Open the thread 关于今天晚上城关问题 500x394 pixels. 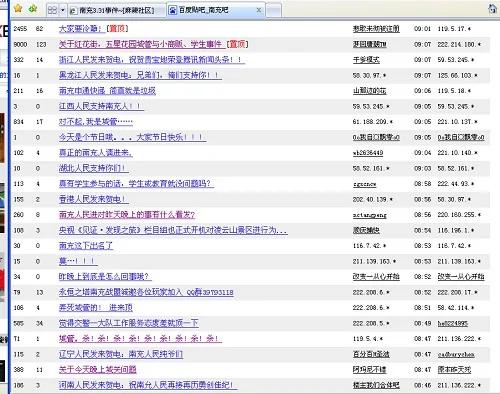pyautogui.click(x=98, y=370)
